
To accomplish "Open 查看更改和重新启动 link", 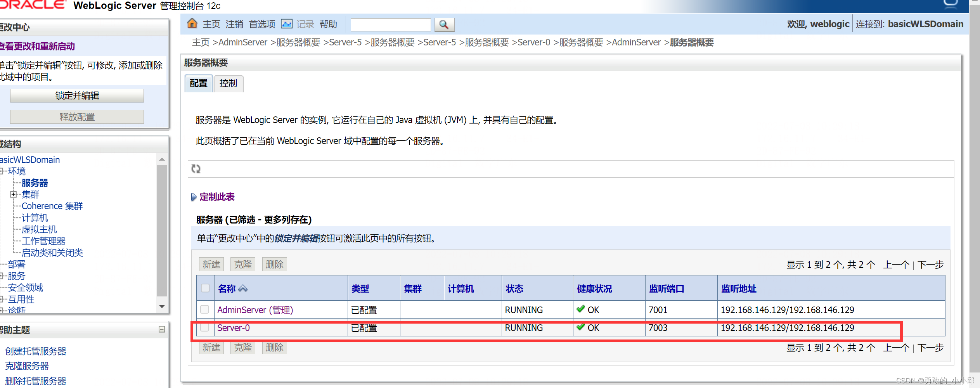I will pos(37,47).
